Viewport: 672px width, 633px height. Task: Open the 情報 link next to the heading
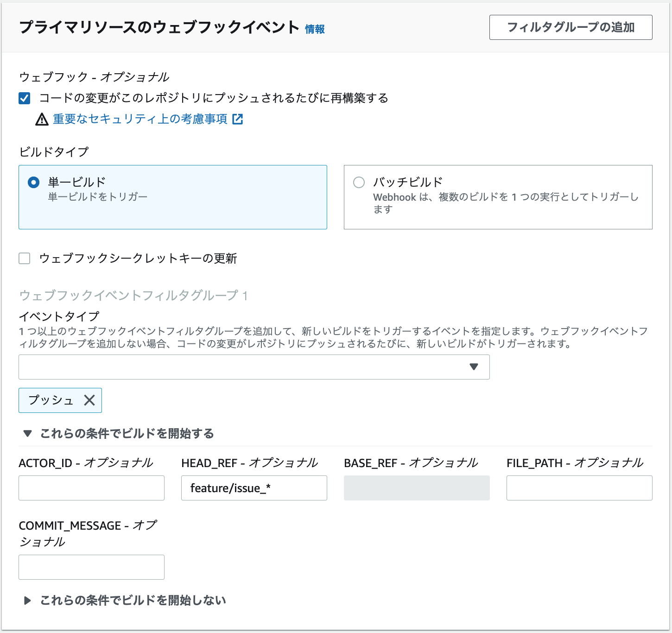point(315,29)
